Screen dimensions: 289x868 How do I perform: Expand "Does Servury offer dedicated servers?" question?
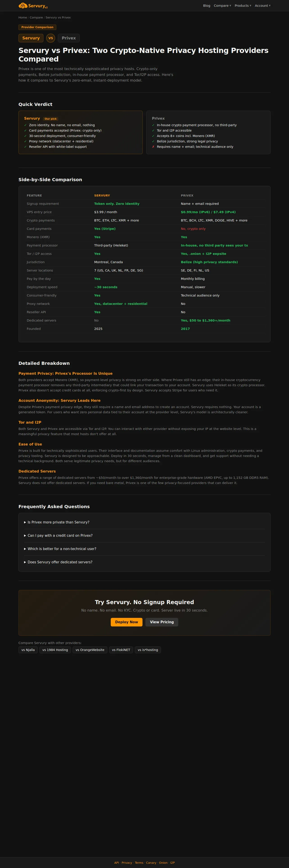[x=144, y=562]
